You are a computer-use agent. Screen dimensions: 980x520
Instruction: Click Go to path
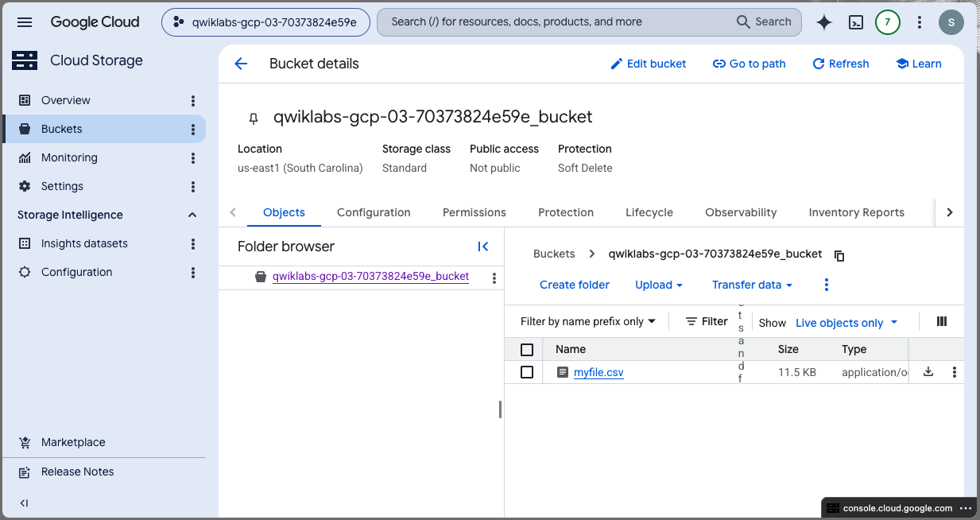coord(749,64)
